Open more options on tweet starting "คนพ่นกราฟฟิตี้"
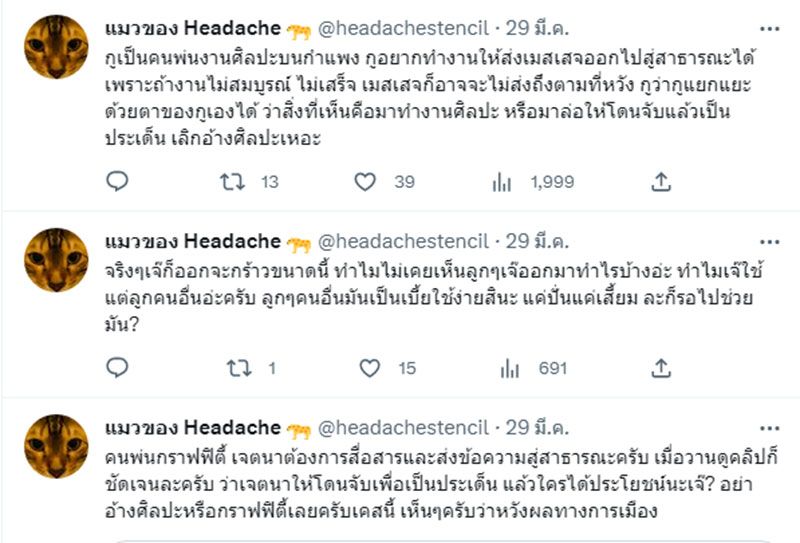800x543 pixels. (764, 426)
